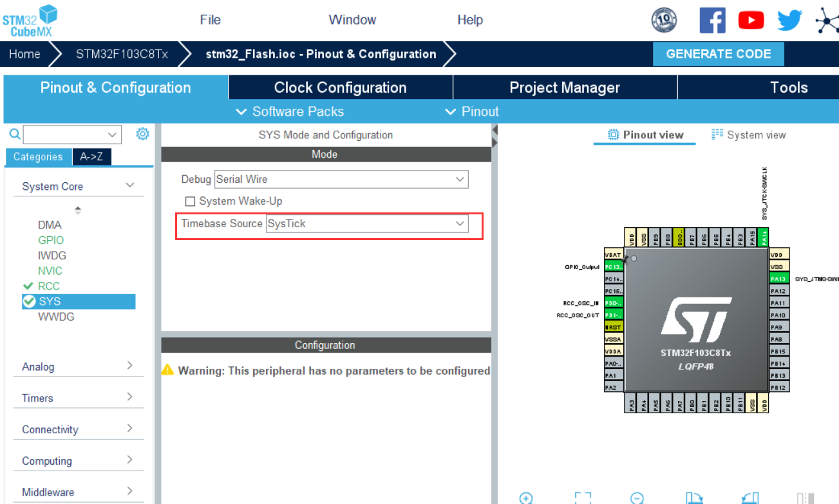Open the Software Packs dropdown
Viewport: 839px width, 504px height.
[290, 111]
